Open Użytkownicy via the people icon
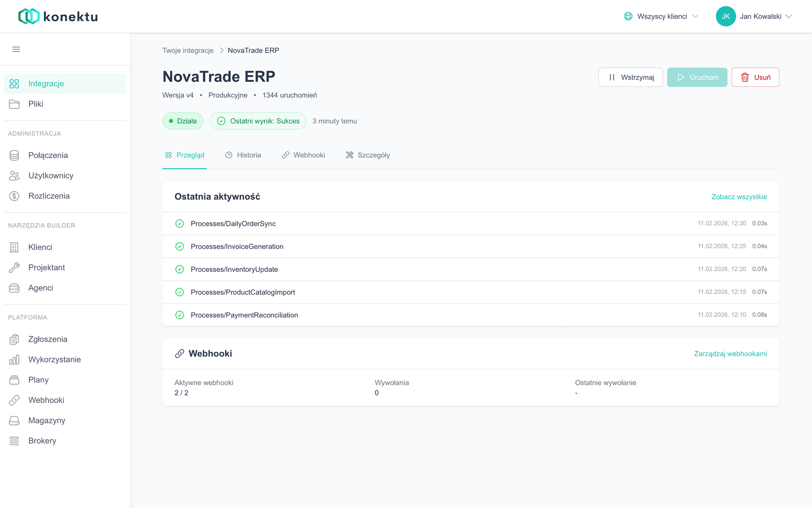 tap(14, 175)
